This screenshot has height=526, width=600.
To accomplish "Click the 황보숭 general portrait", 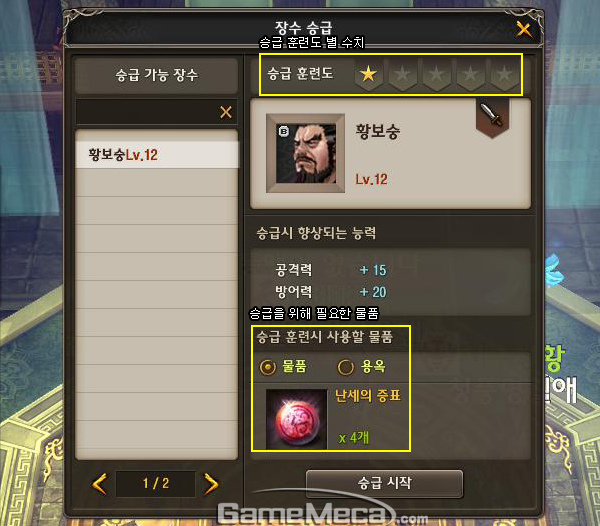I will pos(305,153).
